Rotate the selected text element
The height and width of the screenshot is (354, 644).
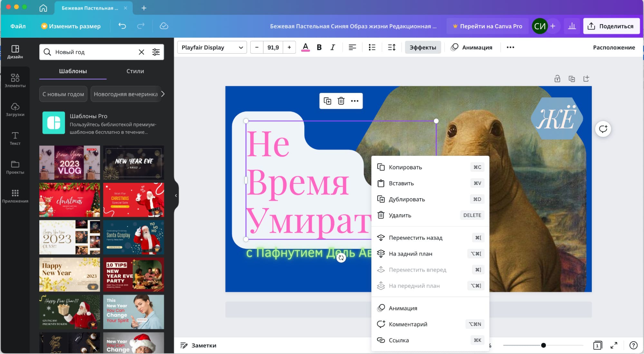(x=341, y=258)
